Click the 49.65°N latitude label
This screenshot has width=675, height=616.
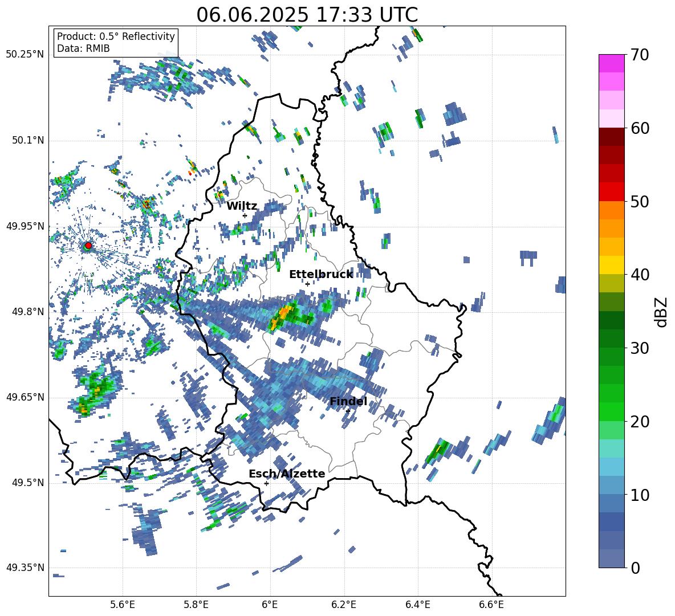coord(25,397)
